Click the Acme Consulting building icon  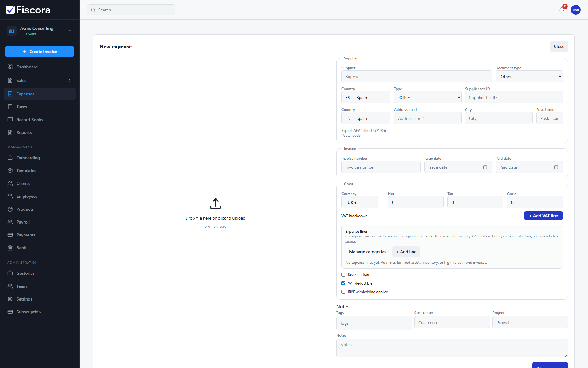click(x=12, y=31)
